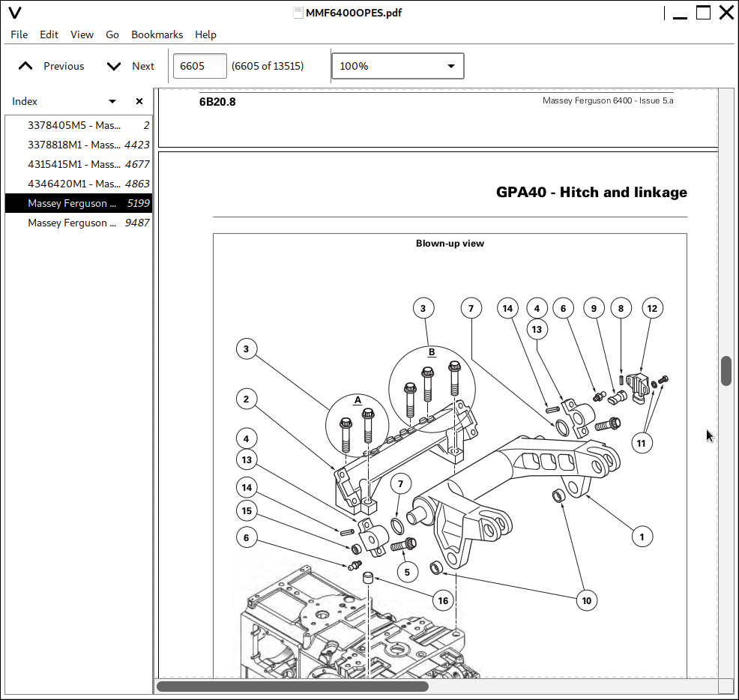This screenshot has height=700, width=739.
Task: Open the Edit menu
Action: [49, 34]
